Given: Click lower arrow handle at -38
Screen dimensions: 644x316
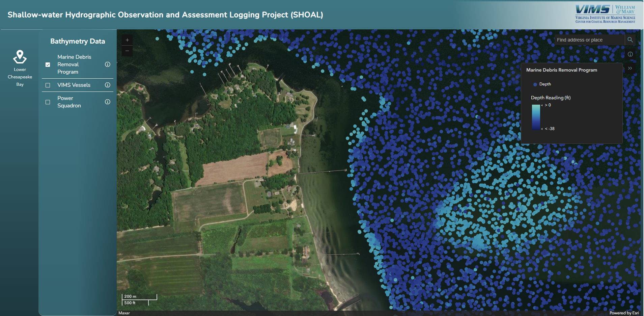Looking at the screenshot, I should [x=542, y=129].
